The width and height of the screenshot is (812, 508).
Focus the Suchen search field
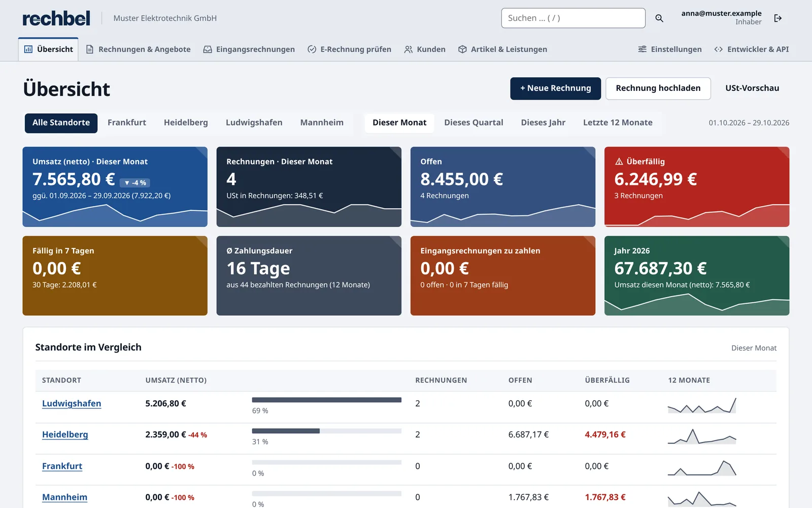(573, 18)
